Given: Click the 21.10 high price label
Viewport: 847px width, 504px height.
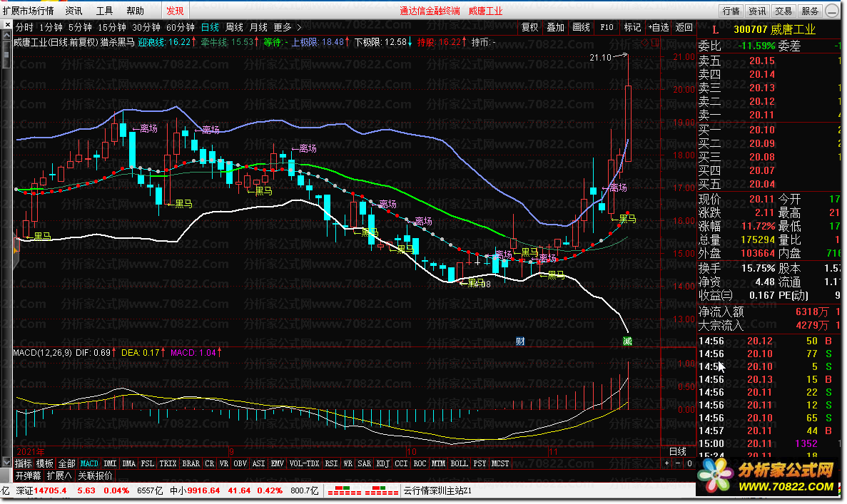Looking at the screenshot, I should tap(600, 57).
